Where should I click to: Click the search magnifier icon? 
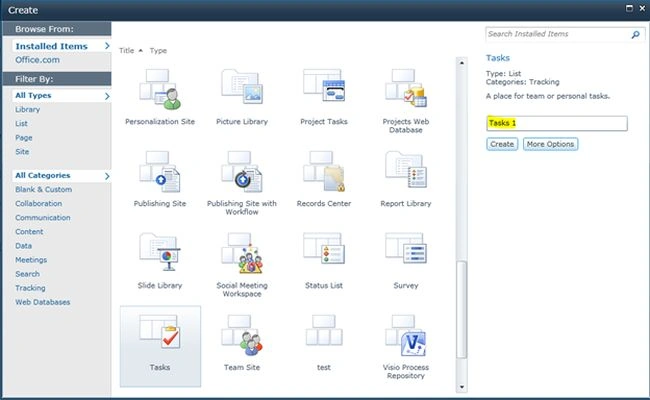coord(635,34)
